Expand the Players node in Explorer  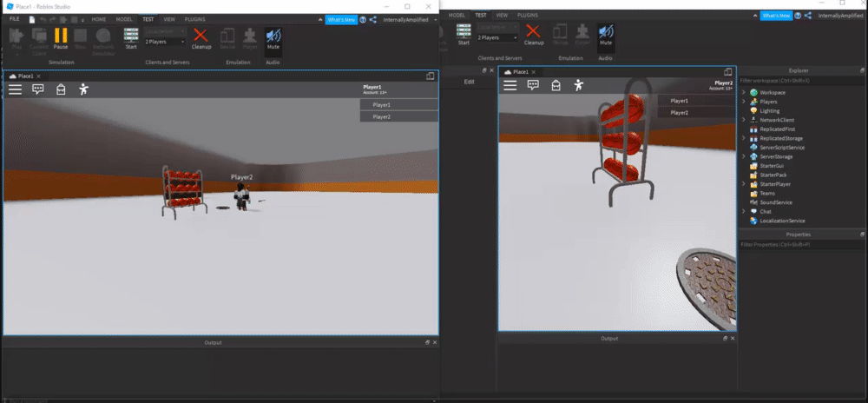point(744,102)
